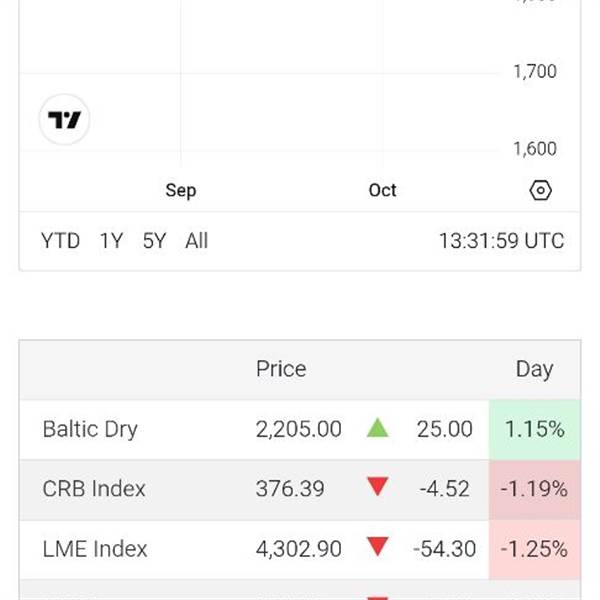Click the Price column header
The width and height of the screenshot is (600, 600).
[x=281, y=369]
